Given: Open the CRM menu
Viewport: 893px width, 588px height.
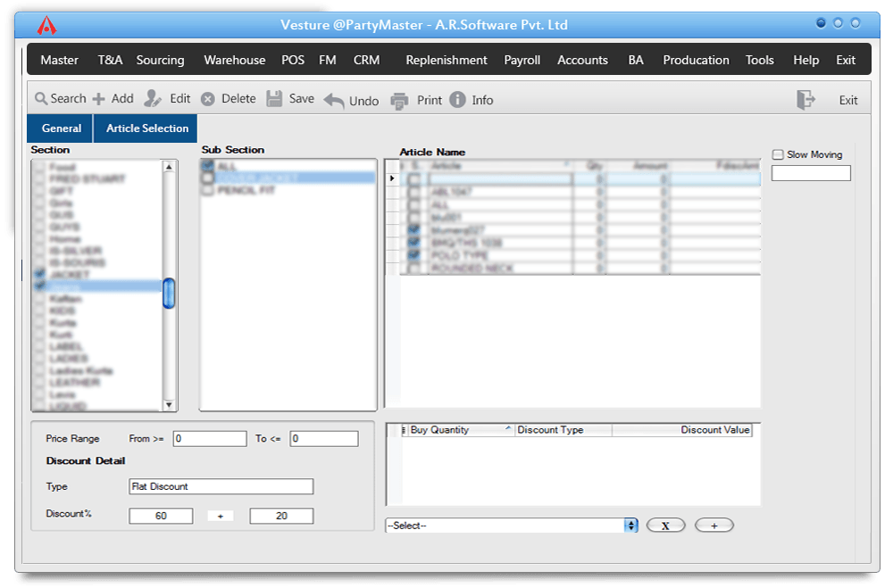Looking at the screenshot, I should pos(366,60).
